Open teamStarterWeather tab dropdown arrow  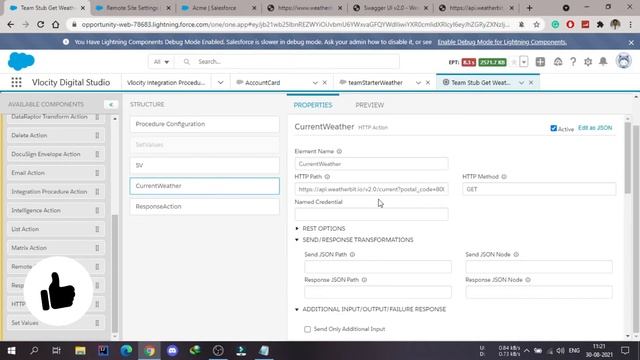pyautogui.click(x=418, y=83)
